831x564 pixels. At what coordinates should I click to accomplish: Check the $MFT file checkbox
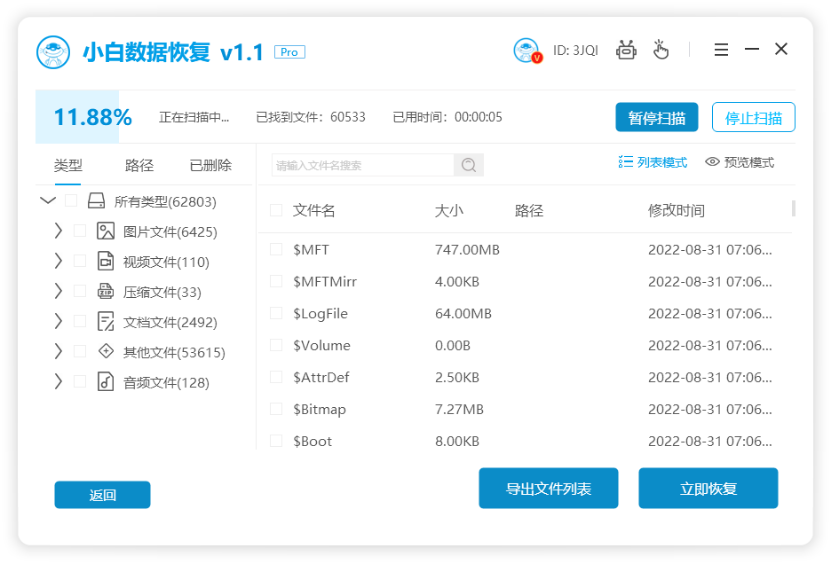tap(275, 249)
